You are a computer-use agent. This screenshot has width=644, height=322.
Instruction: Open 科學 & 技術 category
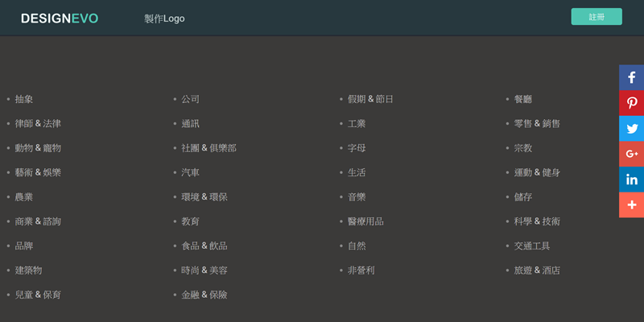pos(537,221)
